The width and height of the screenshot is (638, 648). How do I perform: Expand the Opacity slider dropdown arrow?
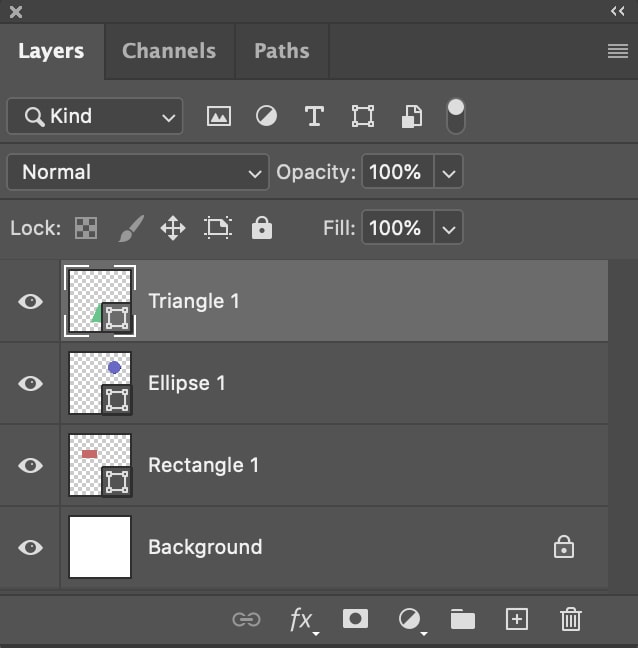click(449, 172)
